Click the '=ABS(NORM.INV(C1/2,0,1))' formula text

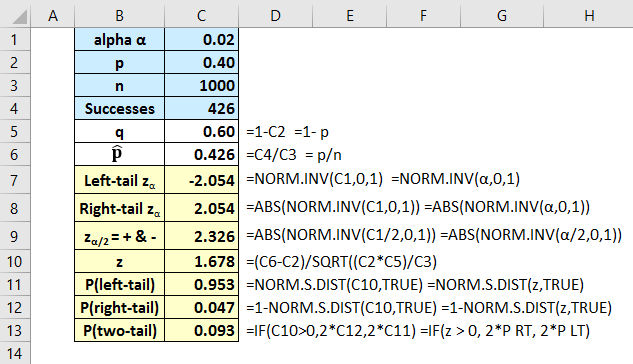[341, 235]
